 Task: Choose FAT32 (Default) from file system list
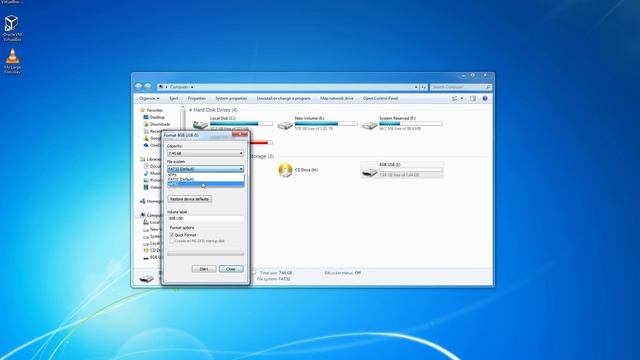coord(205,179)
